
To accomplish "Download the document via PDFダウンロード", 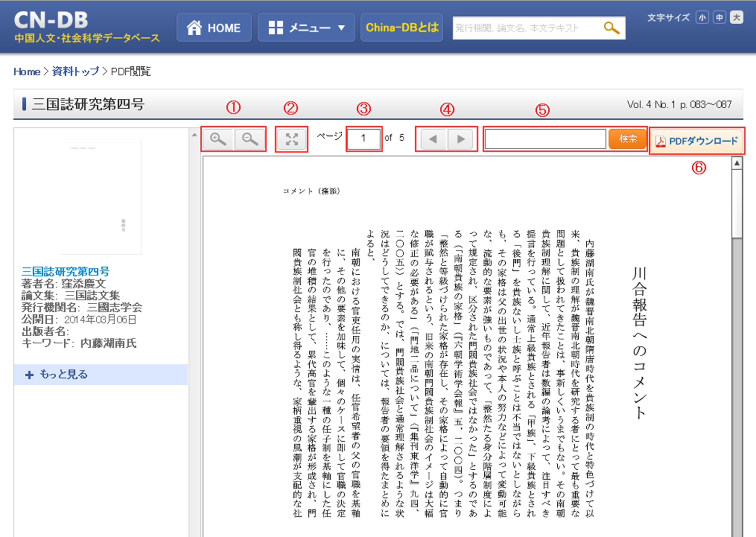I will [697, 141].
